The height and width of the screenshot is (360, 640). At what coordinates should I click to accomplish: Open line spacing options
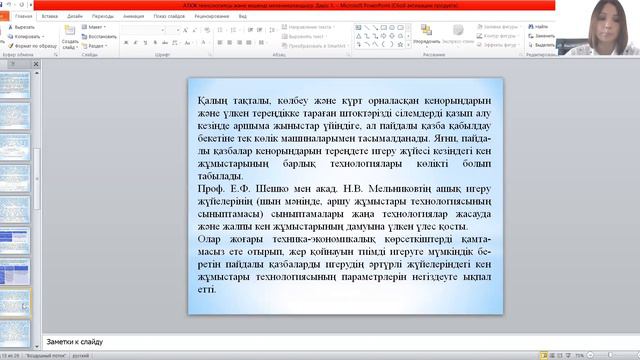pos(272,30)
